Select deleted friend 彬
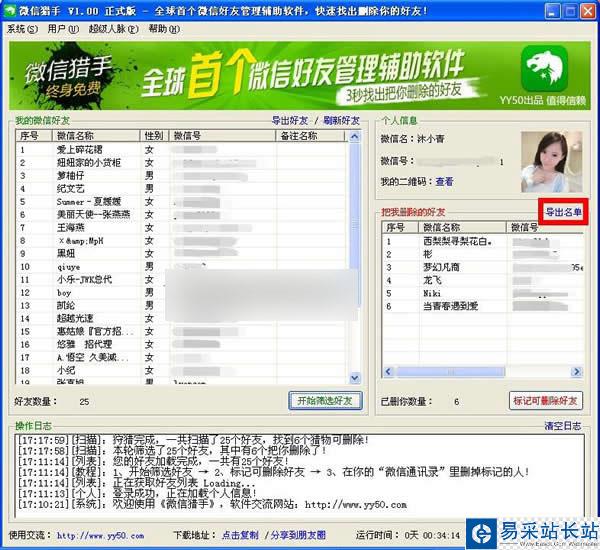 483,255
